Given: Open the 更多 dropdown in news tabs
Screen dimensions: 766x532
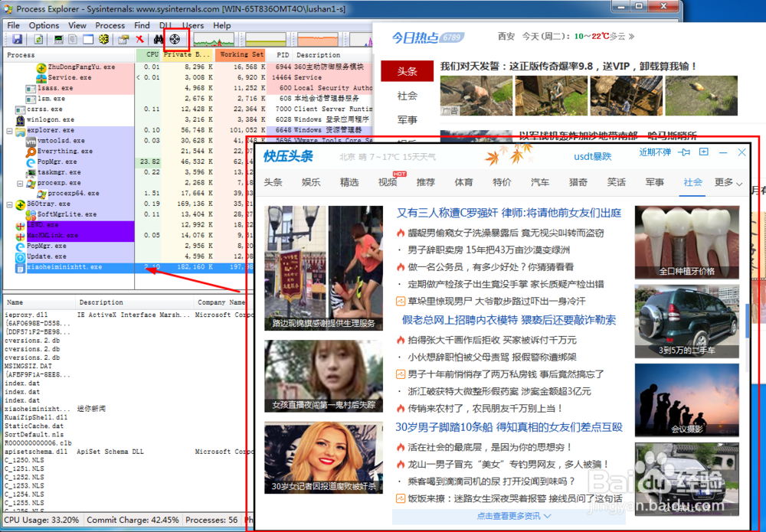Looking at the screenshot, I should point(725,183).
